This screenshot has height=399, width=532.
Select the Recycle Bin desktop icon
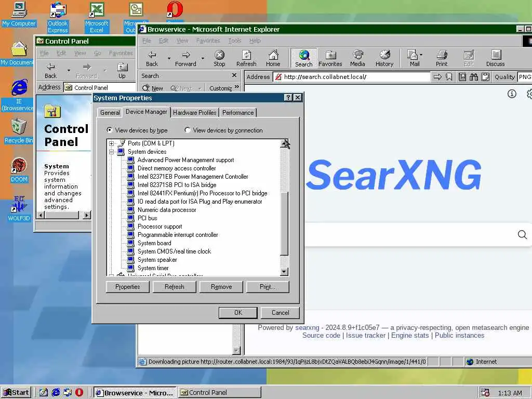click(19, 131)
